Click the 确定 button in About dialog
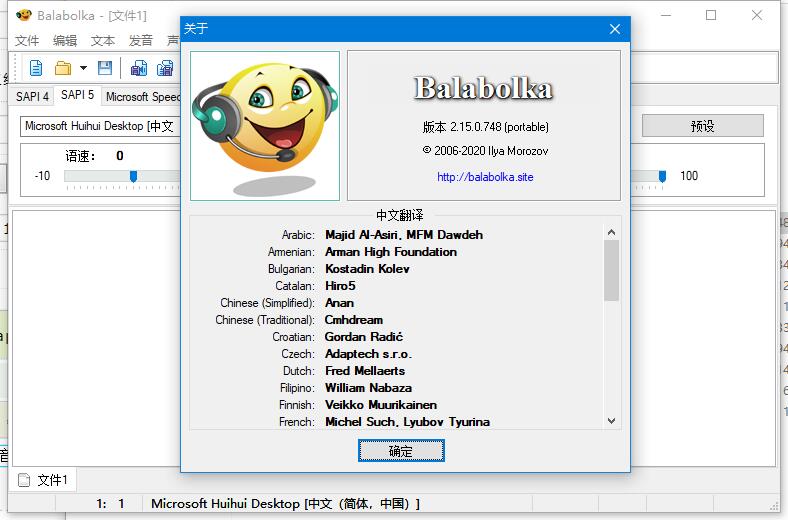The image size is (788, 520). [401, 451]
